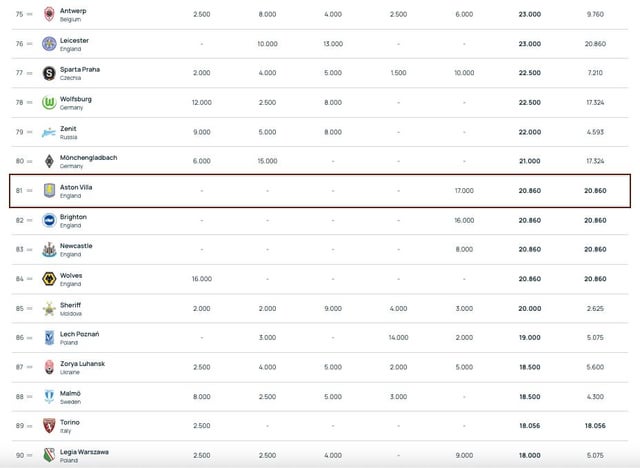Click the Zenit club logo
640x468 pixels.
(x=49, y=132)
